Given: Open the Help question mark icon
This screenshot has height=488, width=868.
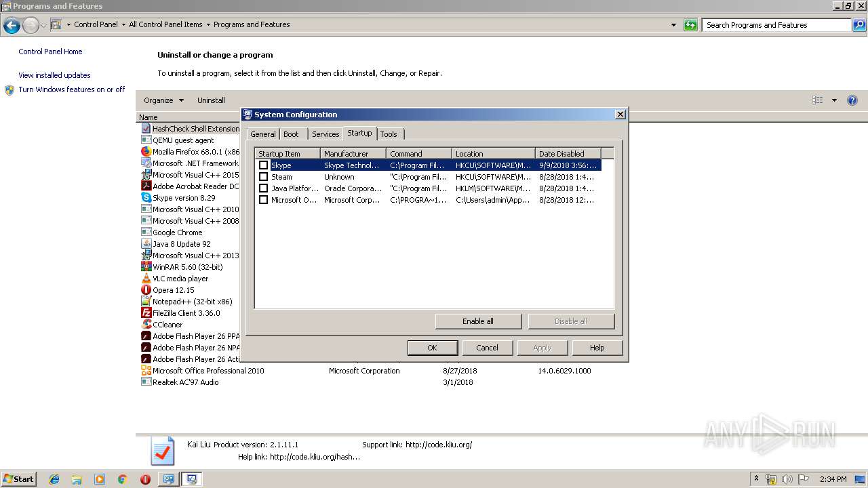Looking at the screenshot, I should pos(852,100).
